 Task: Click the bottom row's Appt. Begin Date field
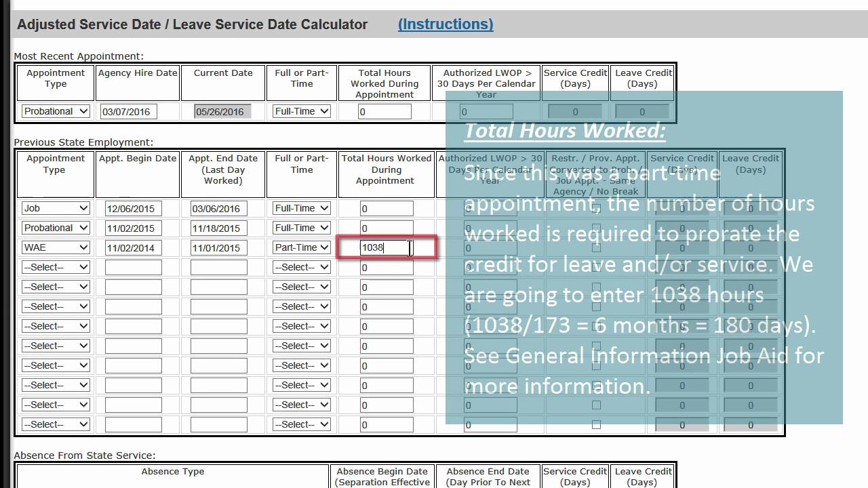point(134,425)
